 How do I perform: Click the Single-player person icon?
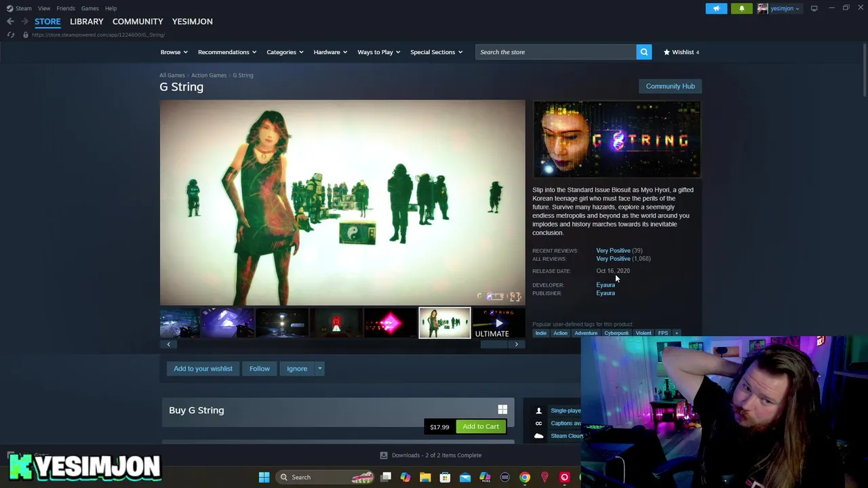point(538,411)
